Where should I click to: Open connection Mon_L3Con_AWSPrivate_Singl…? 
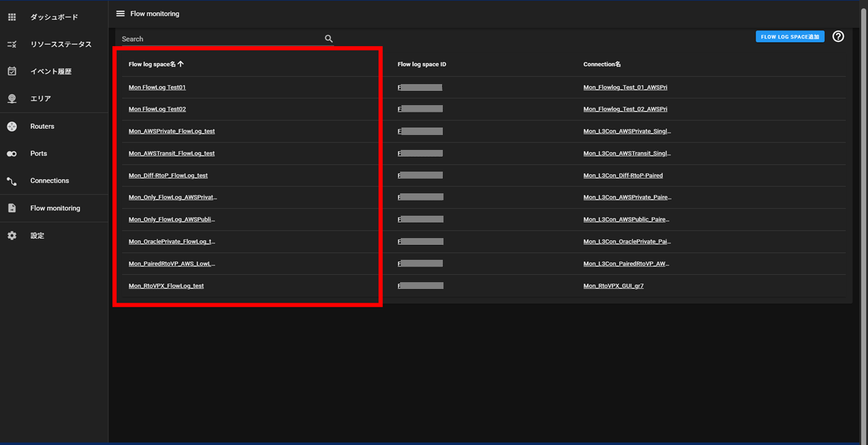(627, 131)
